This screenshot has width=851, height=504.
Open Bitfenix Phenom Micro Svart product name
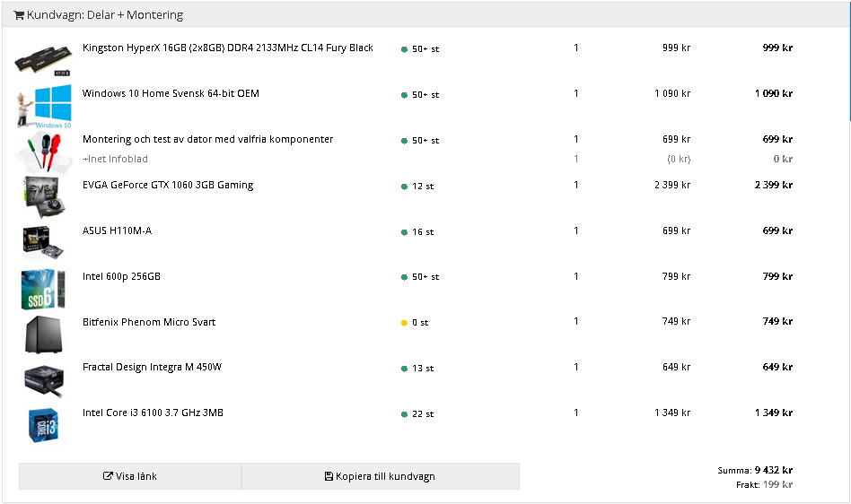coord(149,322)
